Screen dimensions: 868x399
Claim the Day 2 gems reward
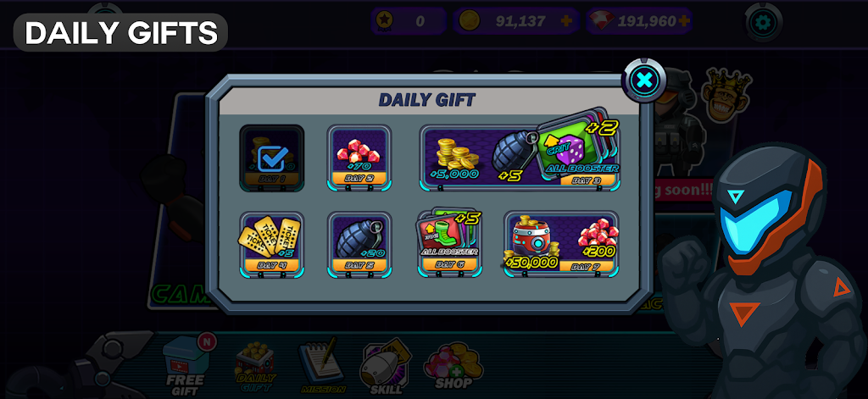point(359,158)
